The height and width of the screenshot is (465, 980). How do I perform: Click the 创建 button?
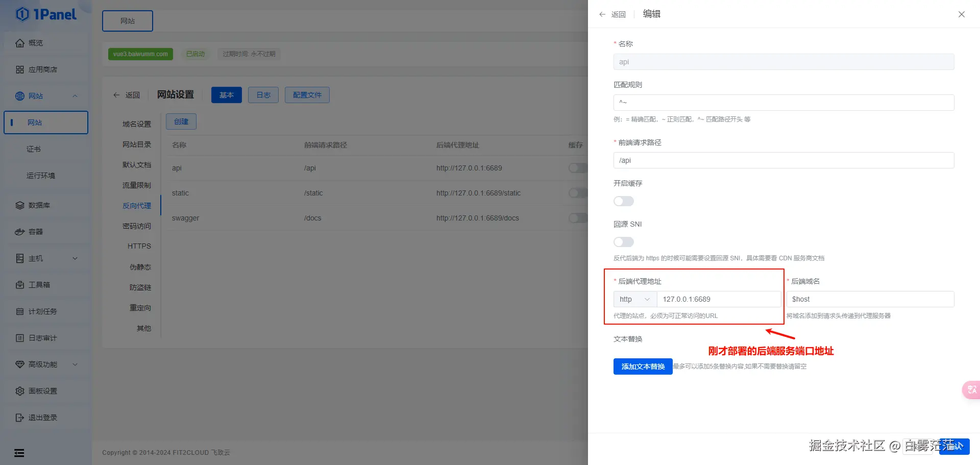click(x=181, y=121)
